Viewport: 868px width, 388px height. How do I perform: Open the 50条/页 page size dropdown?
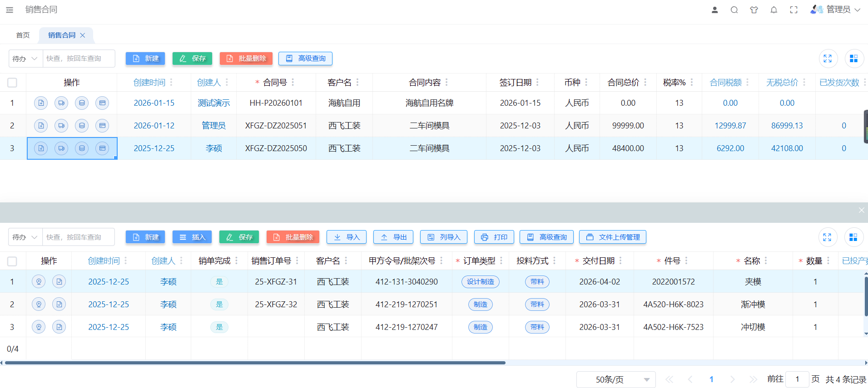coord(616,379)
